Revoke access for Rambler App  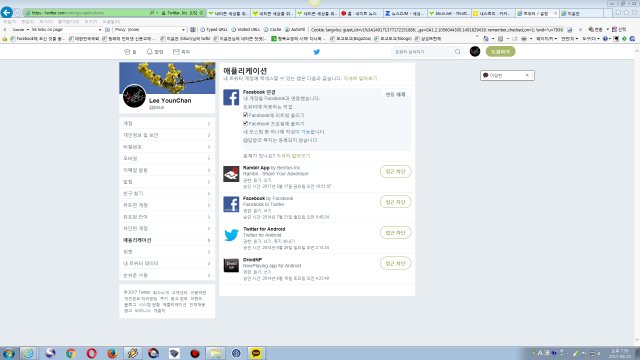pos(395,171)
